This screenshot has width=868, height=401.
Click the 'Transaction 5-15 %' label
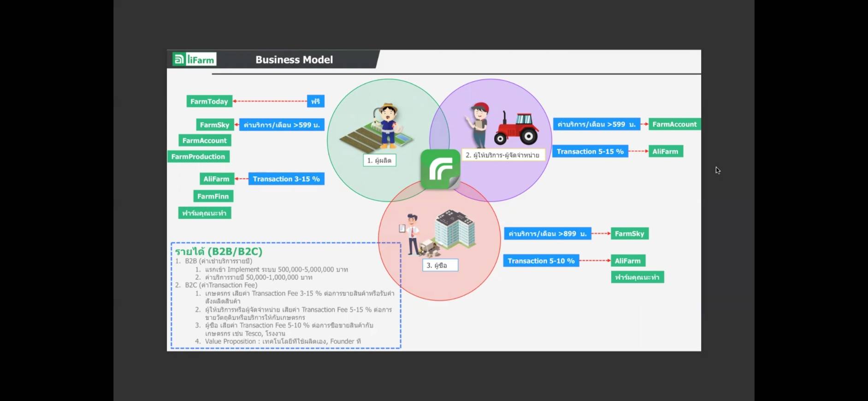(590, 151)
